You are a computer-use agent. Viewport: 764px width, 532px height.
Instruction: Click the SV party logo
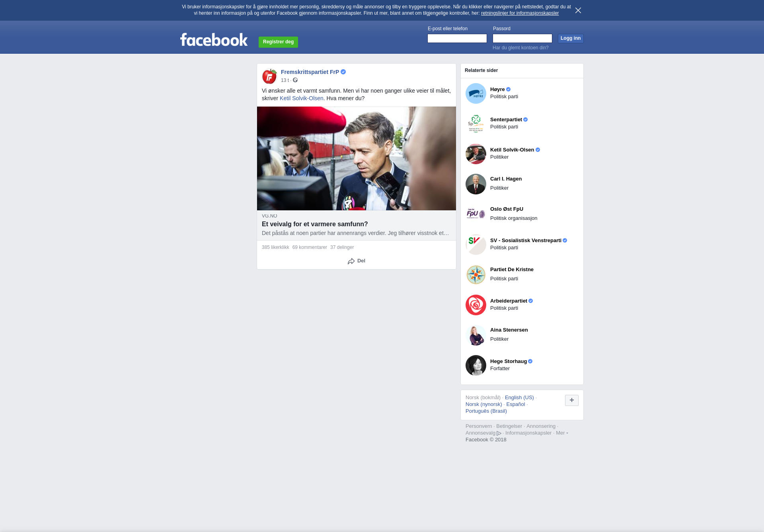tap(476, 245)
